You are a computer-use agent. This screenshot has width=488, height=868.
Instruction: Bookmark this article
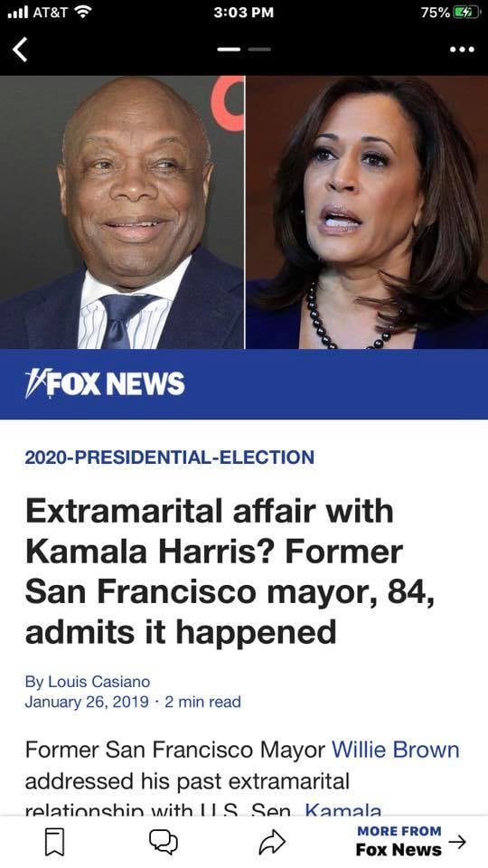point(55,842)
